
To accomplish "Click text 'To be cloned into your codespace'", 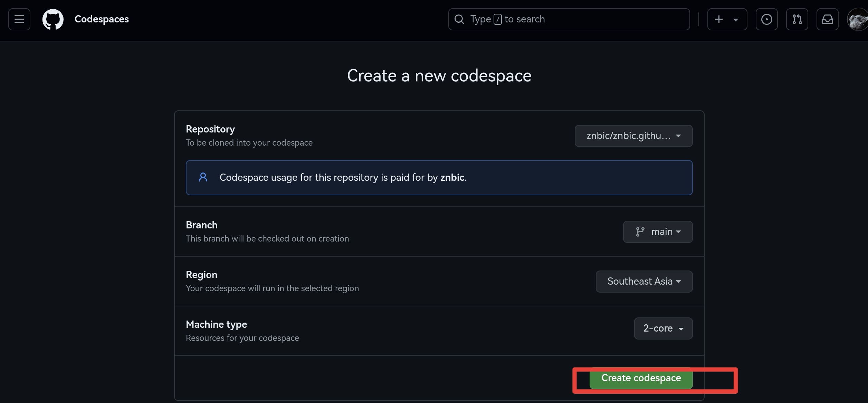I will coord(249,143).
